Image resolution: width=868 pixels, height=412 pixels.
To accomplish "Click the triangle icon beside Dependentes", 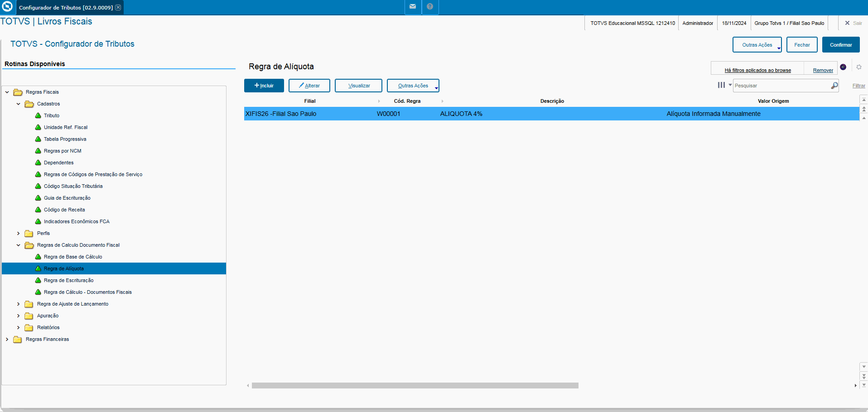I will [38, 163].
